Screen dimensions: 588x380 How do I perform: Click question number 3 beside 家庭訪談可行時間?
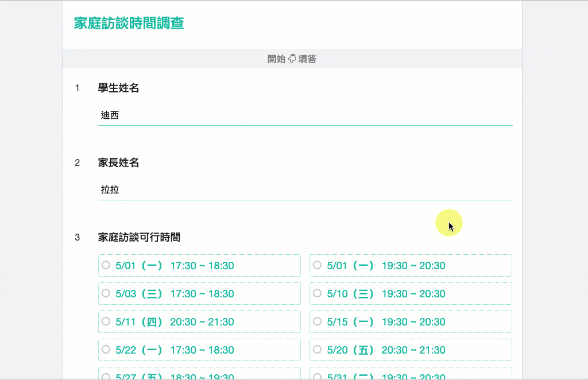click(78, 237)
